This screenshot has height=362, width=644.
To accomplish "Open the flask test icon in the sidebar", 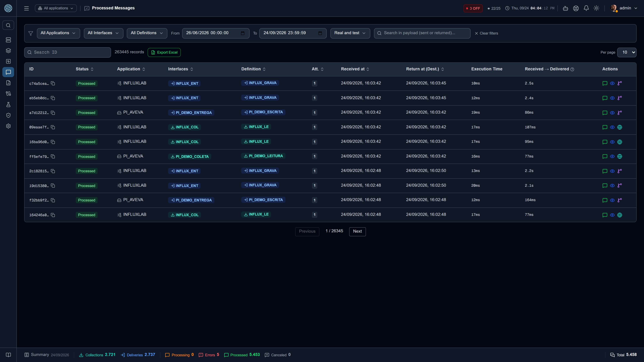I will point(8,104).
